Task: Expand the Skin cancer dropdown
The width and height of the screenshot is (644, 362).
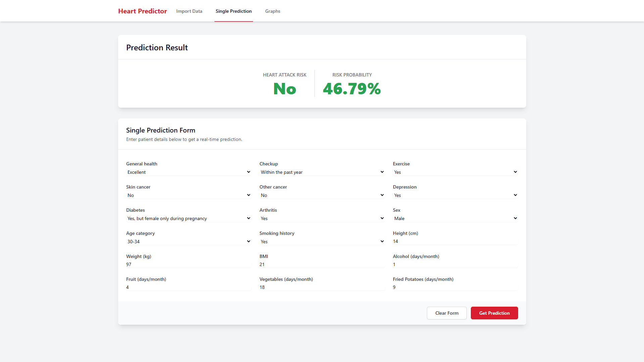Action: [x=189, y=195]
